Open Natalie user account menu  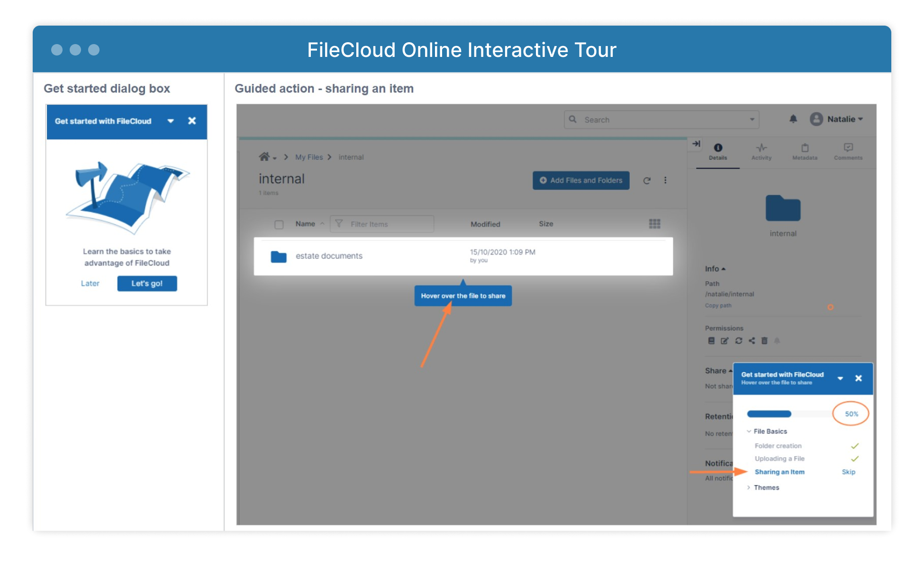[x=836, y=119]
